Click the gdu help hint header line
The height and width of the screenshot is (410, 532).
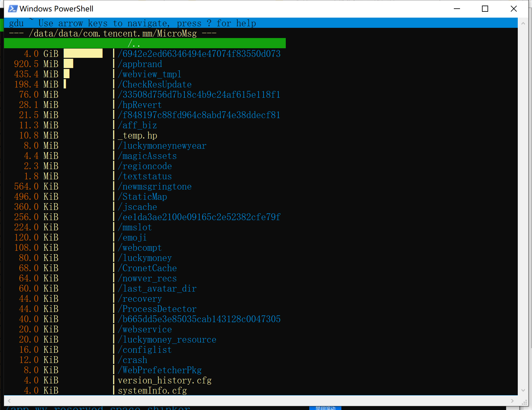click(133, 23)
